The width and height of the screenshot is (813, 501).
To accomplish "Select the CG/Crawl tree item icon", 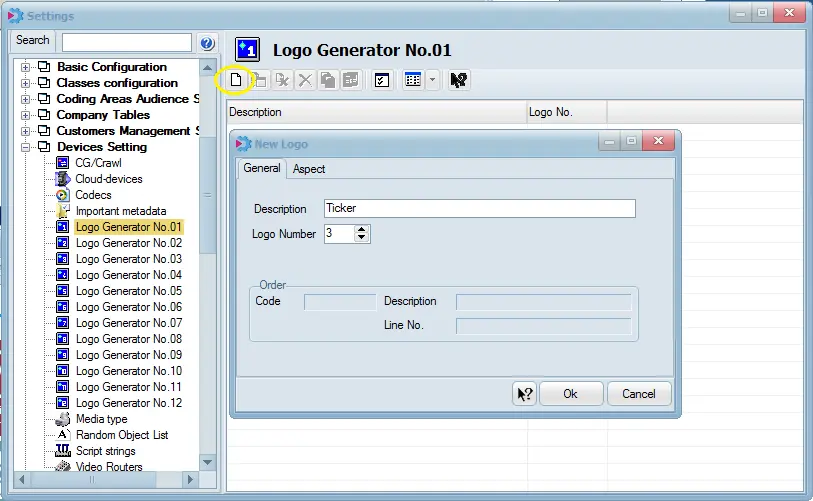I will [62, 163].
